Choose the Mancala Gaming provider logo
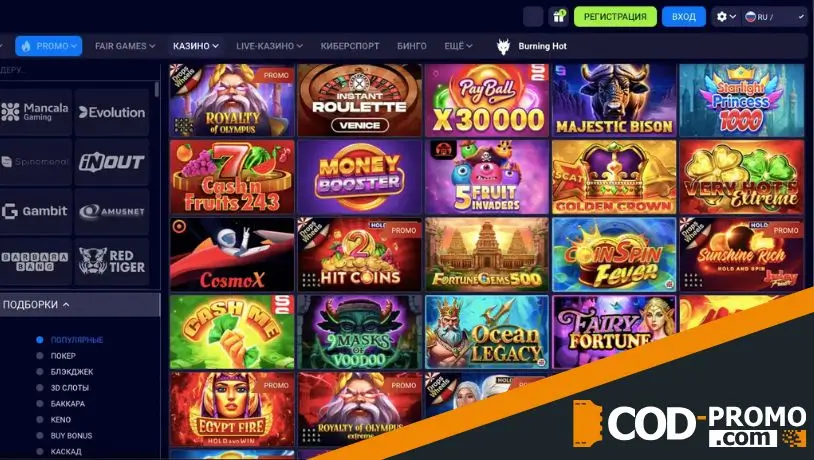 [x=35, y=112]
